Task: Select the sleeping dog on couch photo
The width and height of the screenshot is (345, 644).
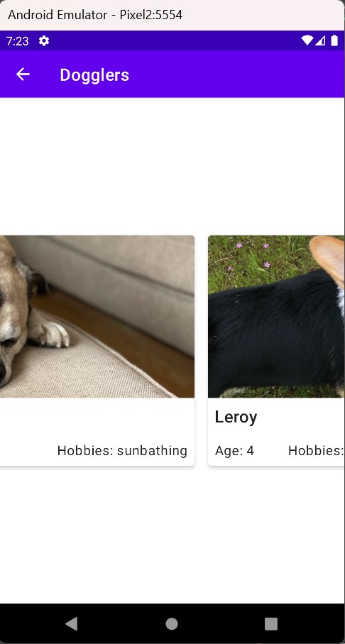Action: [97, 316]
